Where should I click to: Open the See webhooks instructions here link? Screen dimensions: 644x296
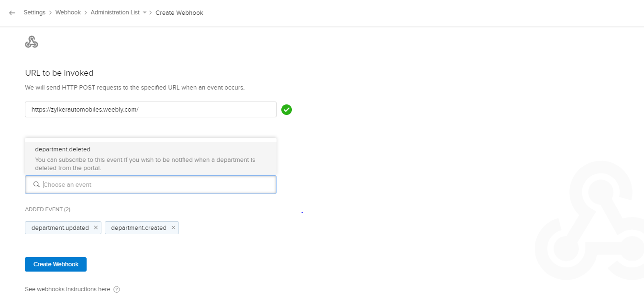[67, 289]
